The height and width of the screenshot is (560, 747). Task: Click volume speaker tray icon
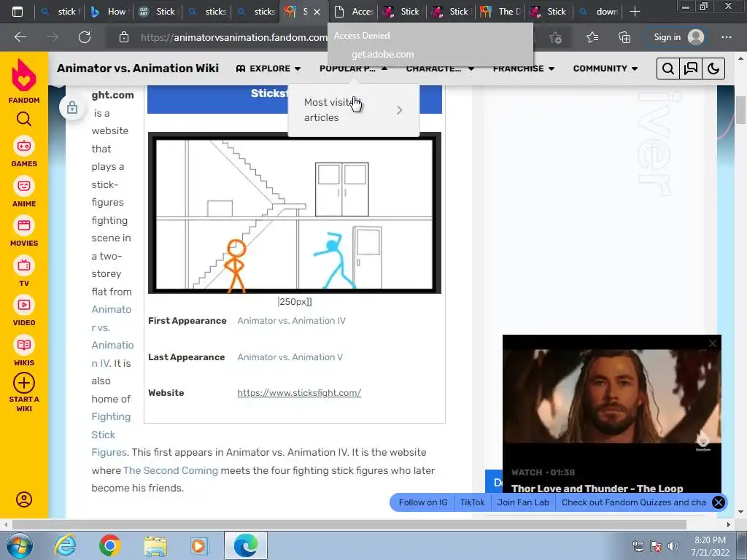tap(673, 546)
